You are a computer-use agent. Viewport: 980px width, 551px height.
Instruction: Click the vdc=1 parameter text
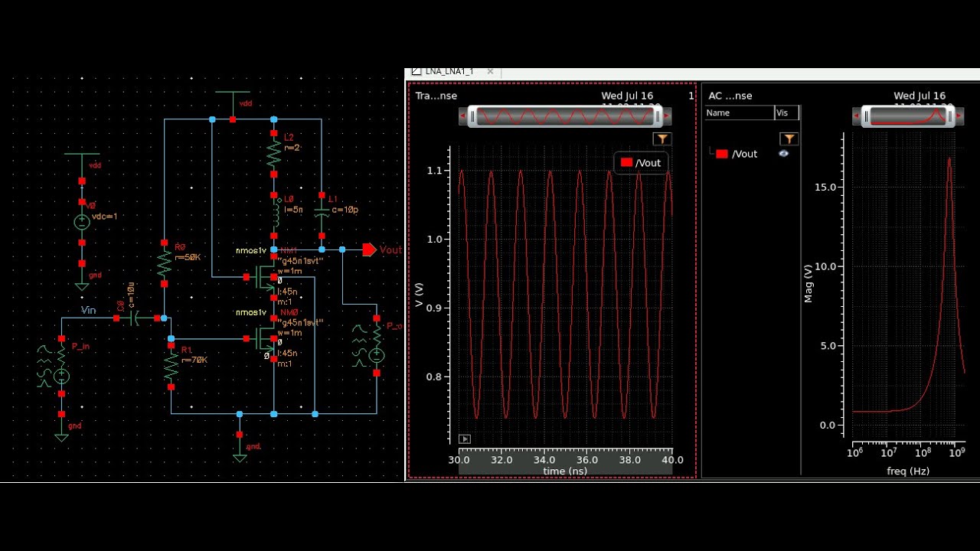point(104,217)
